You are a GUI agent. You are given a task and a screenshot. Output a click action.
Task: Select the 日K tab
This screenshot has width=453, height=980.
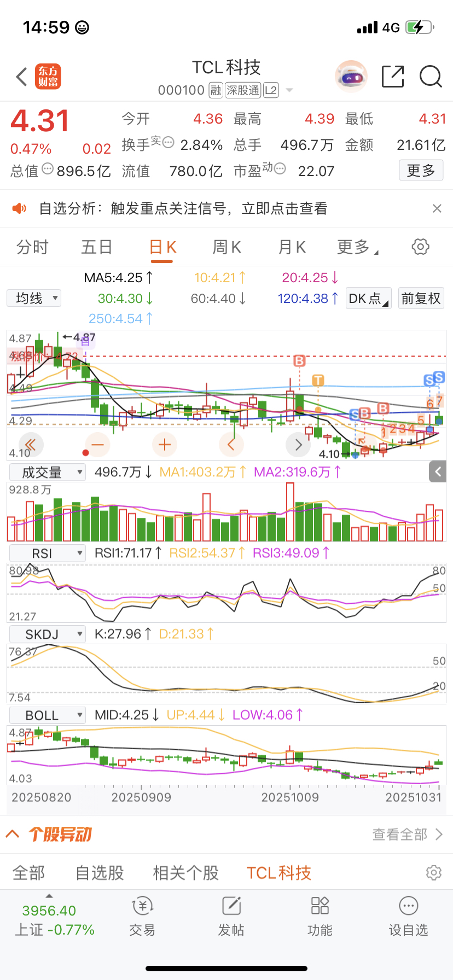[x=162, y=247]
